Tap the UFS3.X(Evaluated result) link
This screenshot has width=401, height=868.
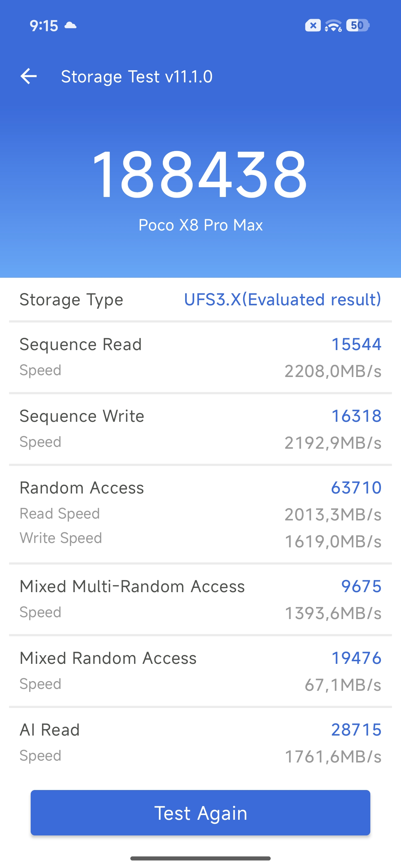click(282, 299)
